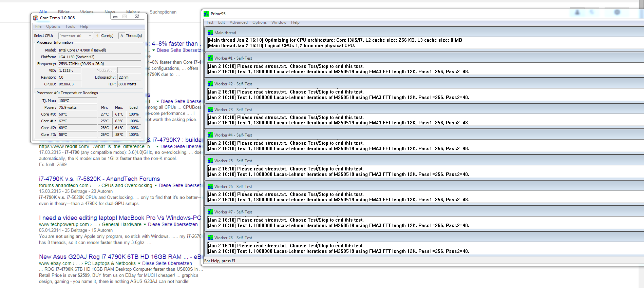
Task: Open Prime95 Advanced menu
Action: 239,22
